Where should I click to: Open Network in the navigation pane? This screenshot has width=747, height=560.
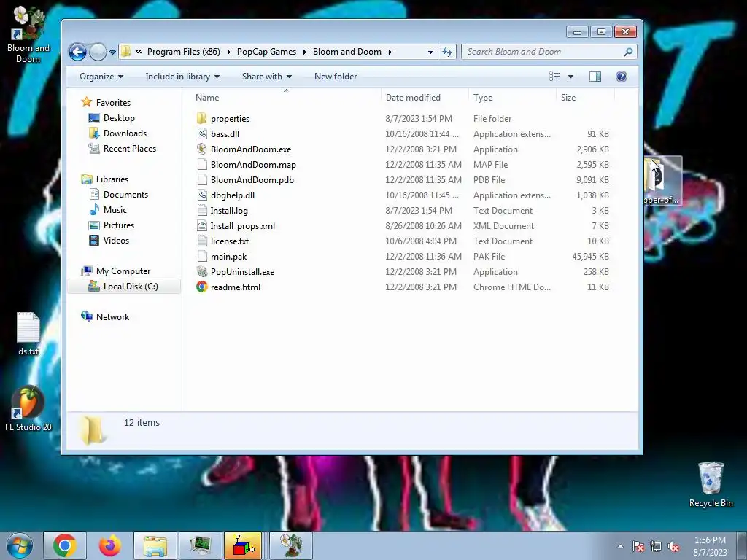tap(112, 316)
